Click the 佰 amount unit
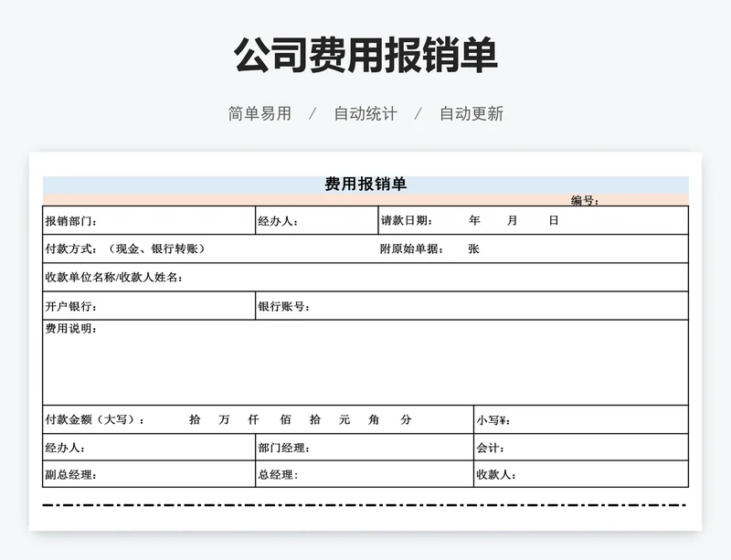This screenshot has width=731, height=560. pos(286,419)
